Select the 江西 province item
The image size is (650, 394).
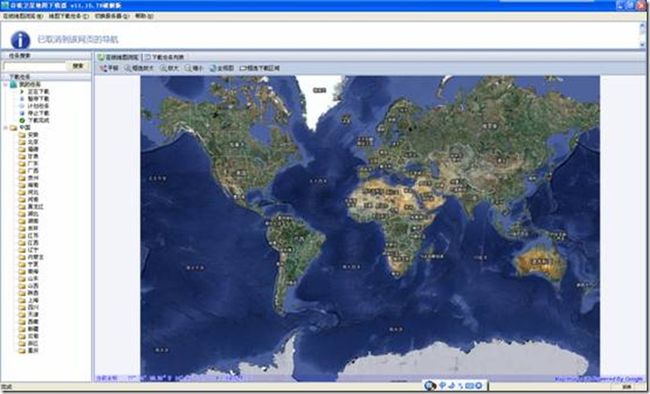click(x=33, y=243)
